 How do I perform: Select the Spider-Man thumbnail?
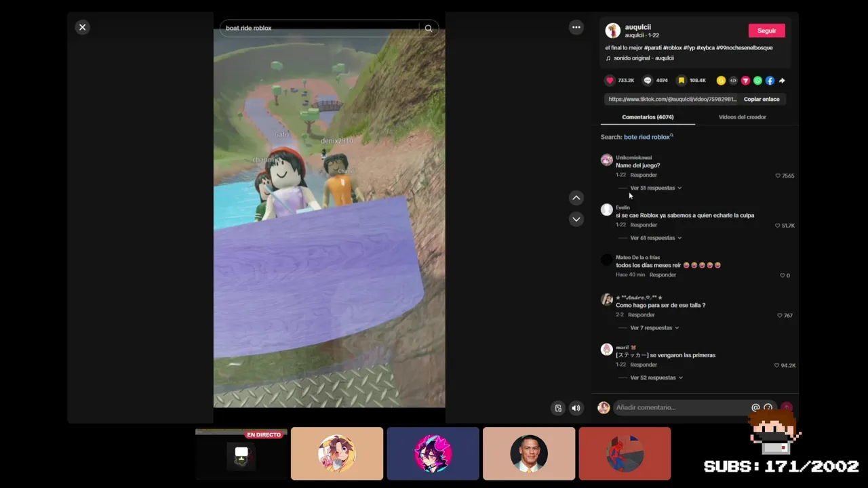click(x=625, y=453)
